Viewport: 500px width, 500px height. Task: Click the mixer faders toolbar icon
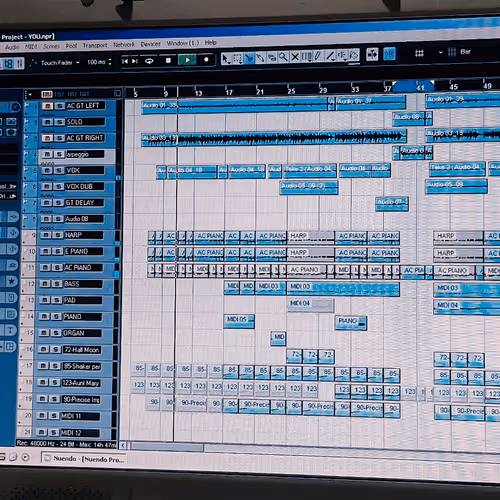[x=20, y=63]
